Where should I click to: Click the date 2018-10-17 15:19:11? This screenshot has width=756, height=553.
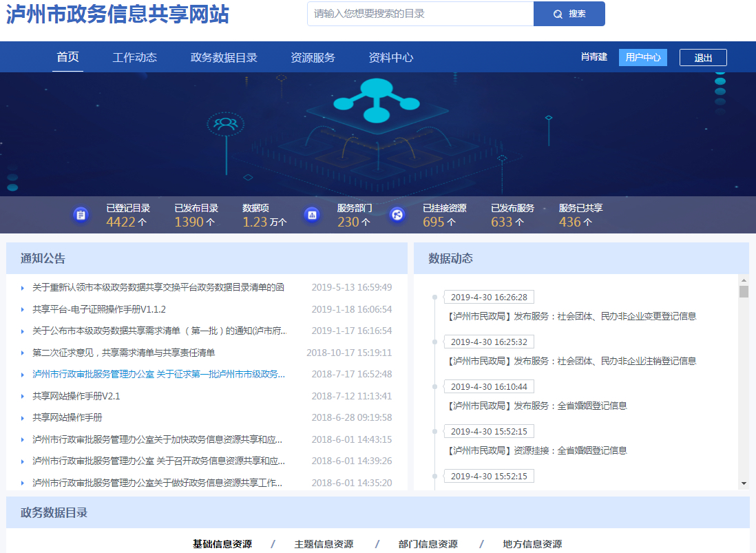coord(349,353)
